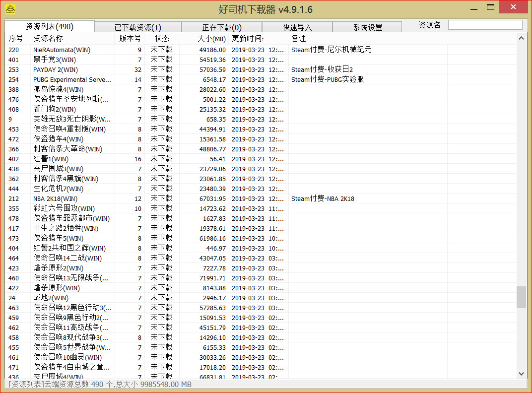Select the 使命召唤14二战(WIN) row
The height and width of the screenshot is (393, 532).
(x=261, y=258)
